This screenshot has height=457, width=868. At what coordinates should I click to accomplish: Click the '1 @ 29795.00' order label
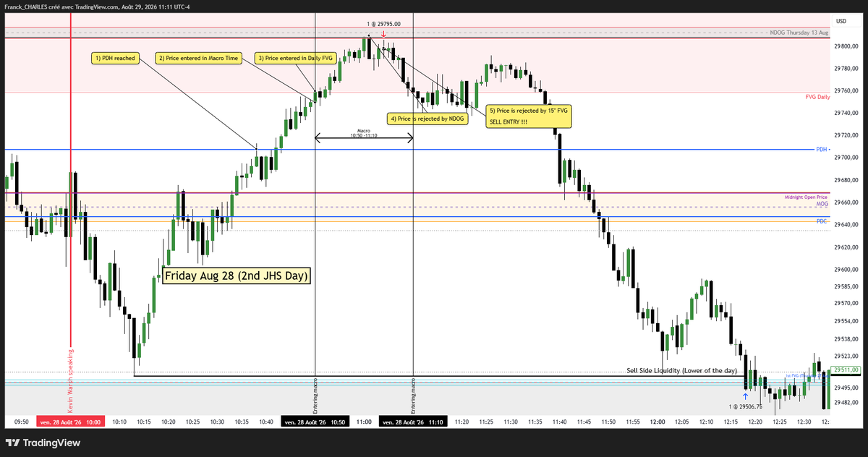382,24
